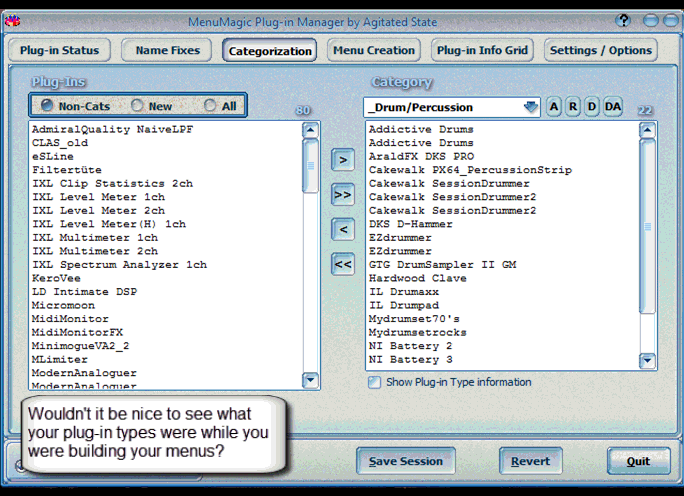Select LD Intimate DSP
The width and height of the screenshot is (684, 496).
pos(85,292)
